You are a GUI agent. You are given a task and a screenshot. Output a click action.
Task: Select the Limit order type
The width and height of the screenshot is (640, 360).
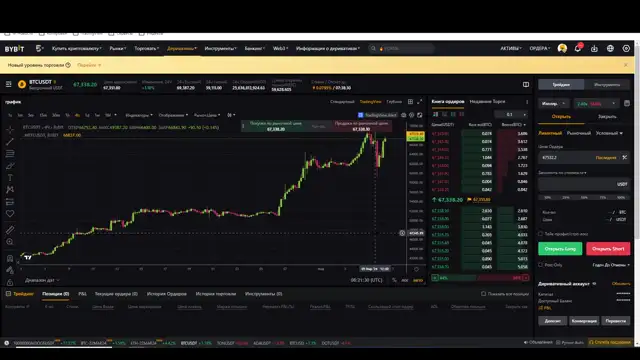coord(550,133)
